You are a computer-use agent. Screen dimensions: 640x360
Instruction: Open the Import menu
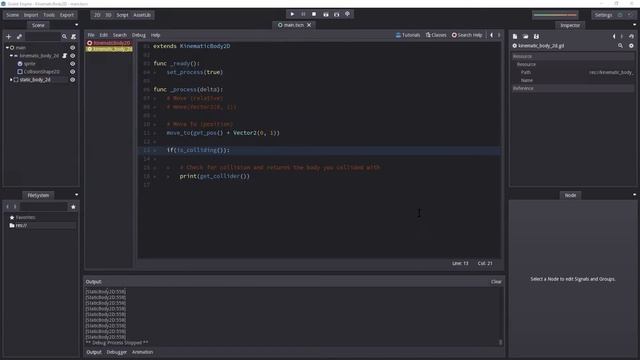point(31,15)
